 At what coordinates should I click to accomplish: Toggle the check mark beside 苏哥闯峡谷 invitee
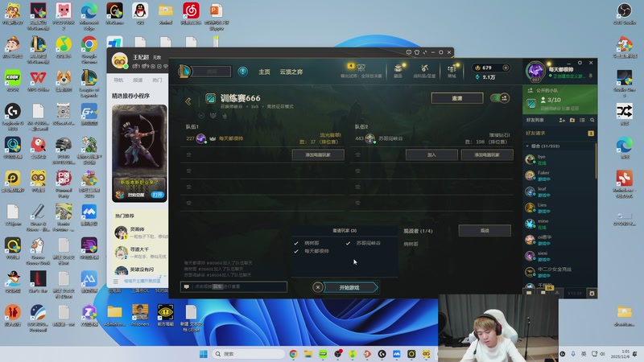pos(348,243)
